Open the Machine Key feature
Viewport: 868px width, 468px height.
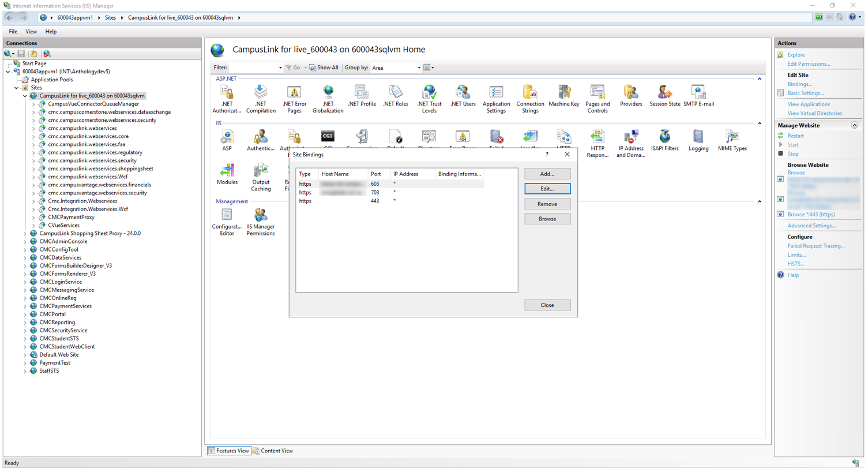point(564,96)
